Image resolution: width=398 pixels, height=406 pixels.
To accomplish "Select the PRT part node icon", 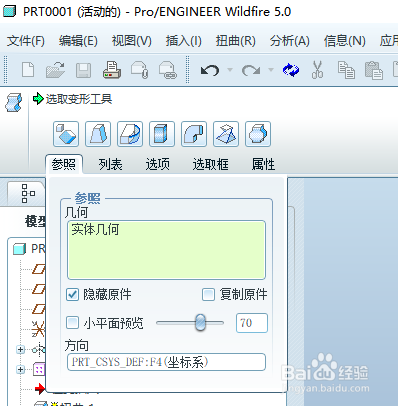I will click(x=19, y=249).
